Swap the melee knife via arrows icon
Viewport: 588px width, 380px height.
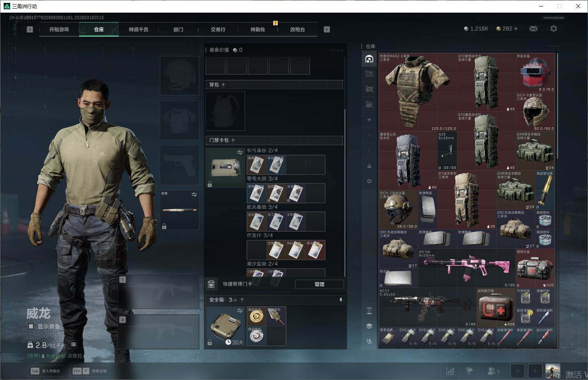194,194
